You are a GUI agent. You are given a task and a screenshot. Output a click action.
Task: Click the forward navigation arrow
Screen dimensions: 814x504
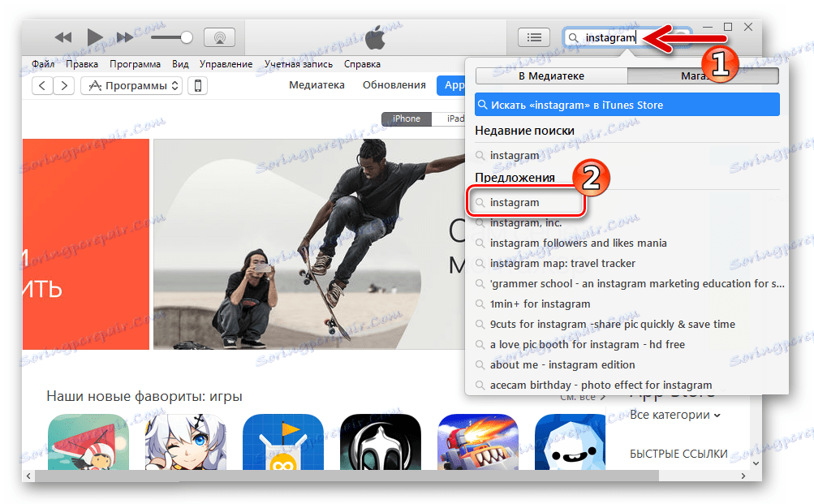pyautogui.click(x=62, y=85)
